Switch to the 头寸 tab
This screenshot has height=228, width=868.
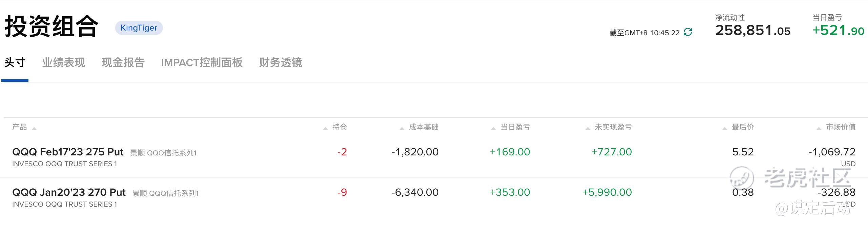coord(15,63)
